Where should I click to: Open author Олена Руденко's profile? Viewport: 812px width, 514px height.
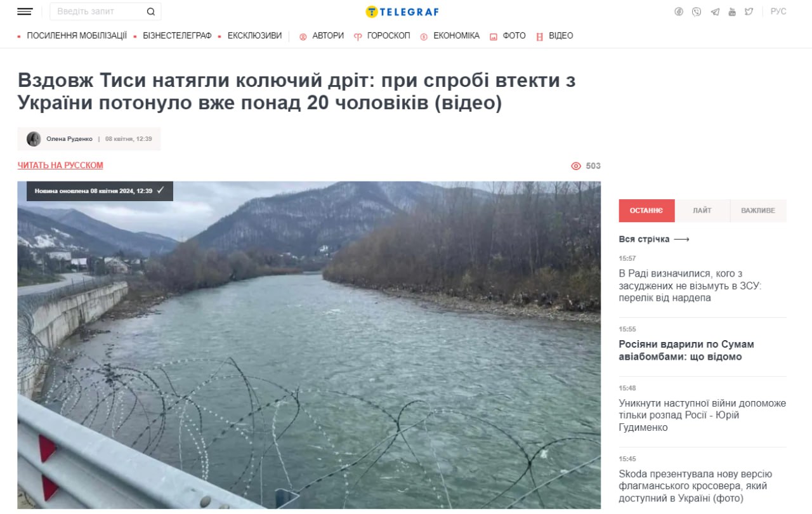pyautogui.click(x=69, y=139)
